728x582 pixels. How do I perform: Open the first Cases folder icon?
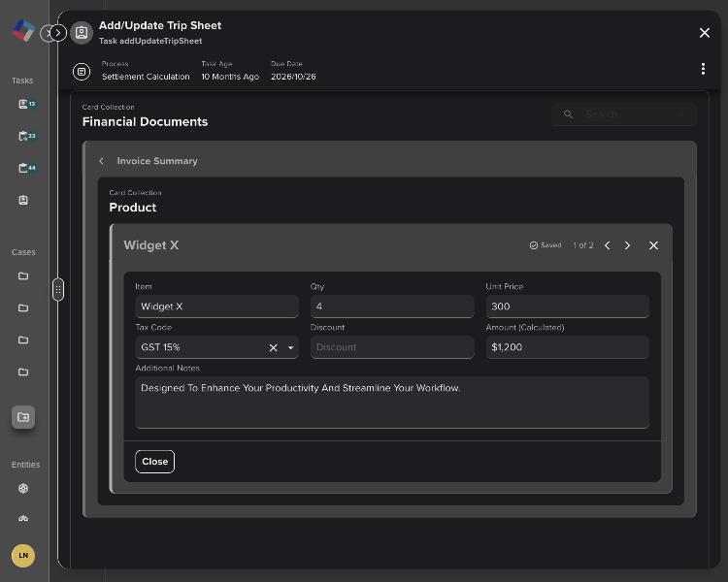pos(23,276)
